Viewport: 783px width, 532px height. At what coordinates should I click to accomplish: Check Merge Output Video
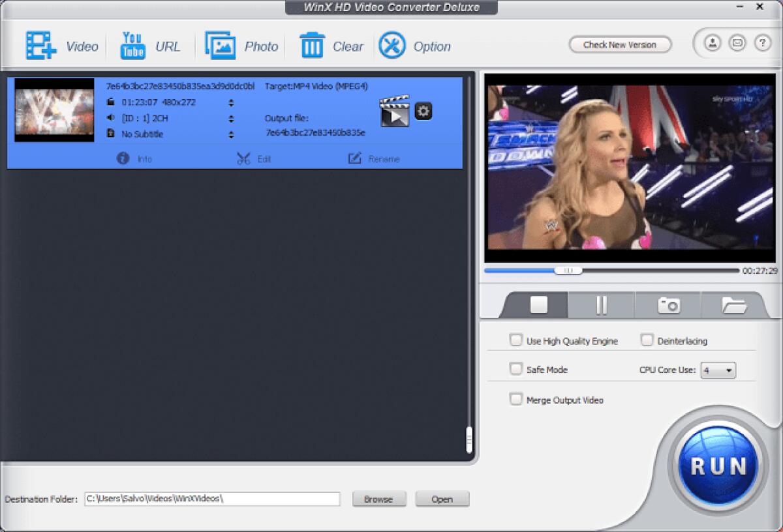(515, 399)
